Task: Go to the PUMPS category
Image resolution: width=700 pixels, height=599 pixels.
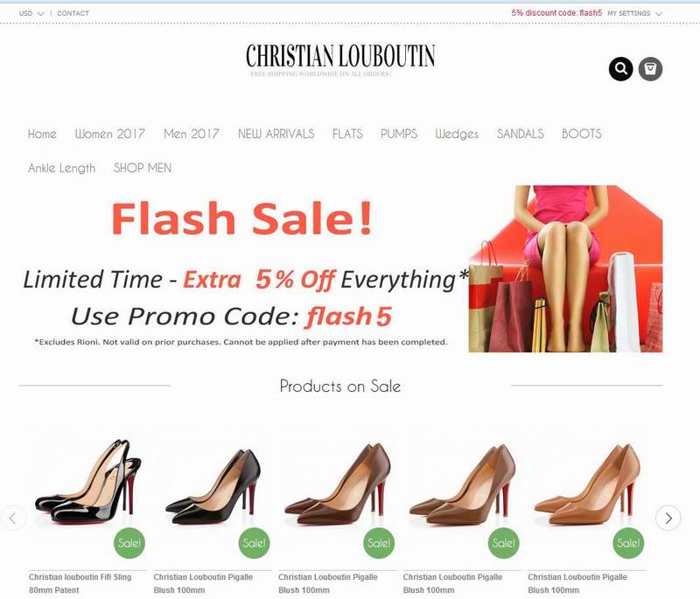Action: pos(399,134)
